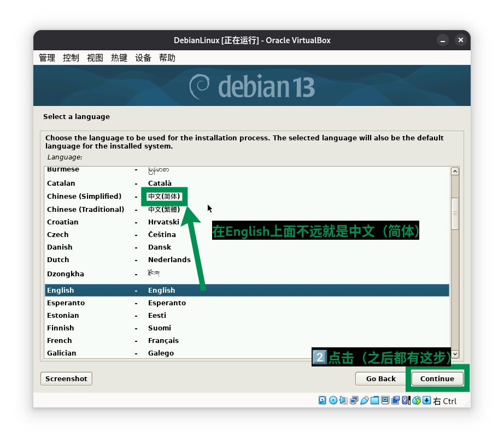This screenshot has height=444, width=504.
Task: Select the highlighted English language row
Action: click(247, 290)
